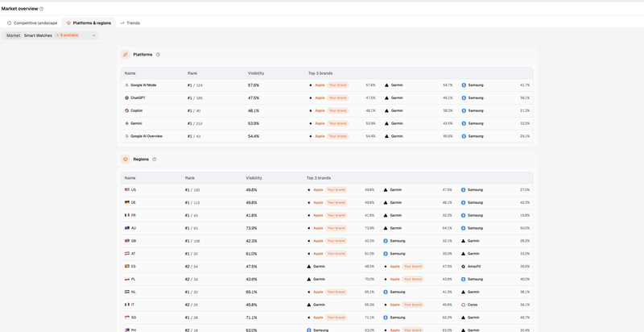Click Coros brand name in IT row
This screenshot has width=644, height=332.
473,305
